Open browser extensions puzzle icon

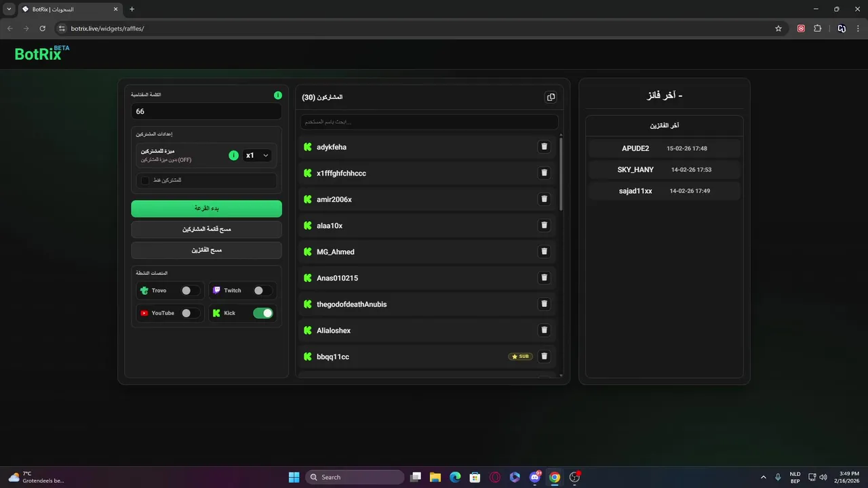817,28
